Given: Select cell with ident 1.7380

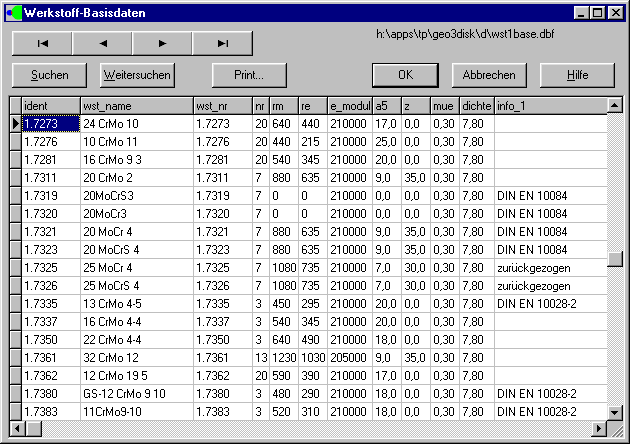Looking at the screenshot, I should 49,393.
